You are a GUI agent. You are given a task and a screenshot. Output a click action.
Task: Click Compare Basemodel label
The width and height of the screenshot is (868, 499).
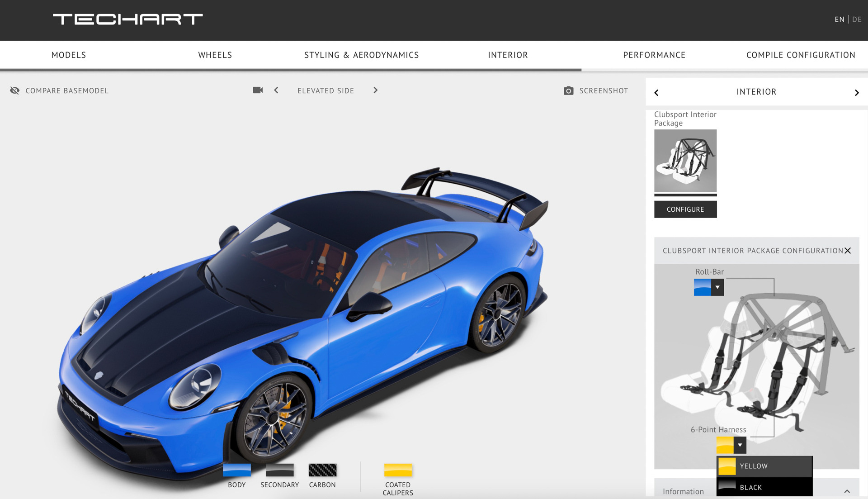tap(67, 90)
